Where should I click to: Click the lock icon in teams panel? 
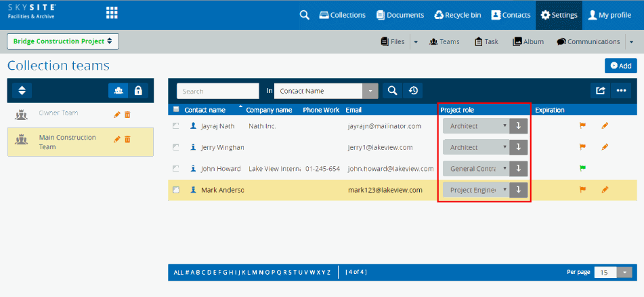(x=138, y=90)
